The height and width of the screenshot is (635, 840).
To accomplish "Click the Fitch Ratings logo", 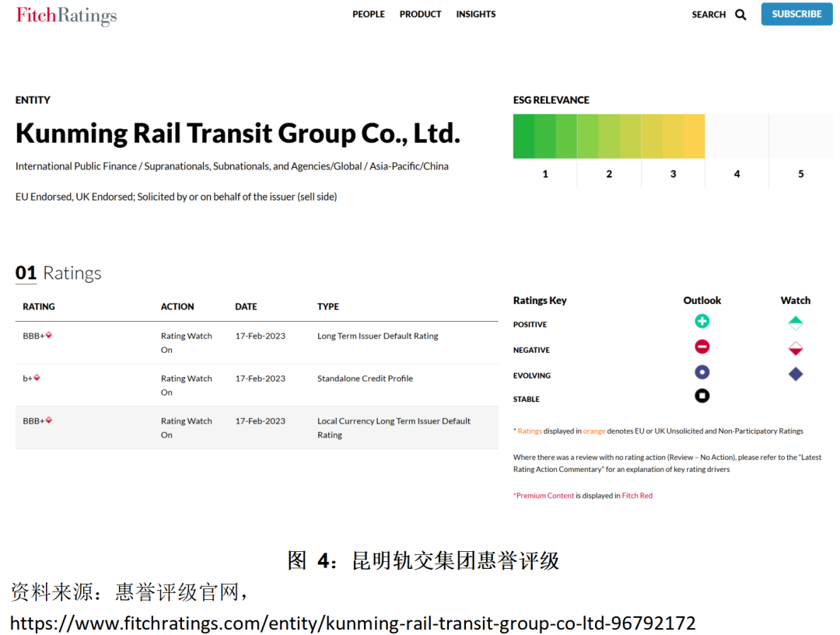I will tap(66, 16).
